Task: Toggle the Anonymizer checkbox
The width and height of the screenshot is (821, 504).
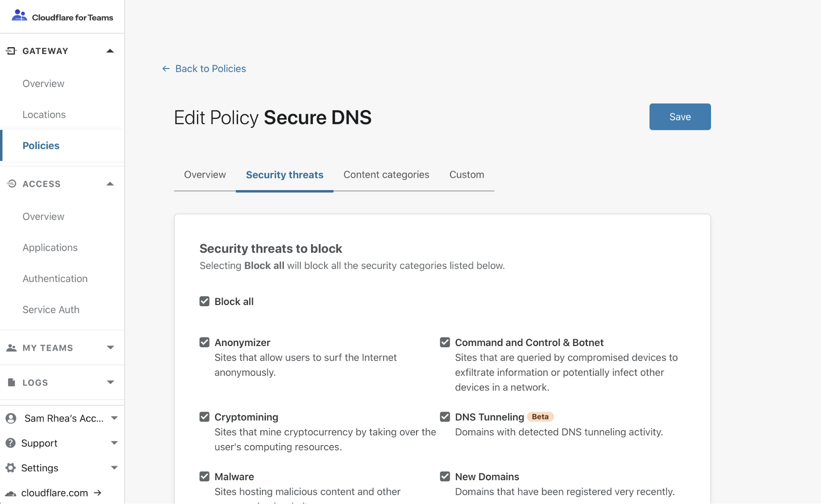Action: click(x=205, y=342)
